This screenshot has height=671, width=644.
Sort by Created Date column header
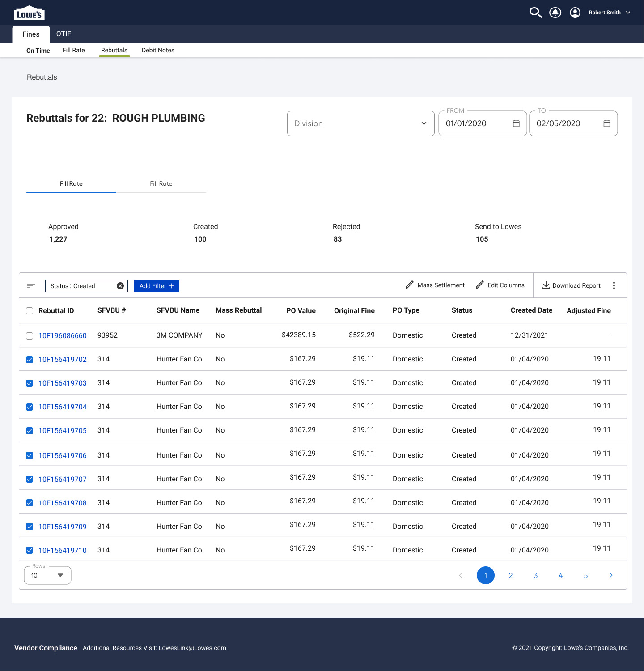coord(531,310)
